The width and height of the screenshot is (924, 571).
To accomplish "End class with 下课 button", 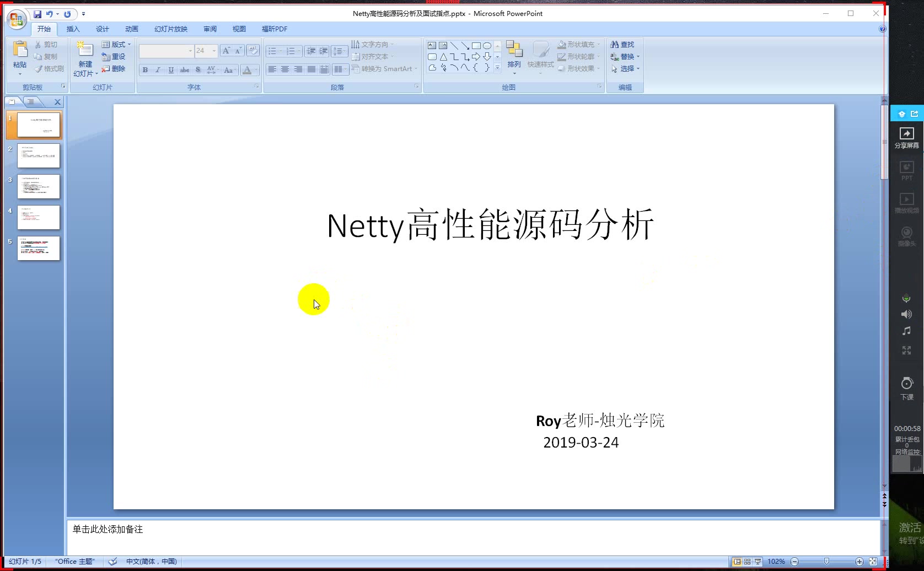I will [x=907, y=389].
